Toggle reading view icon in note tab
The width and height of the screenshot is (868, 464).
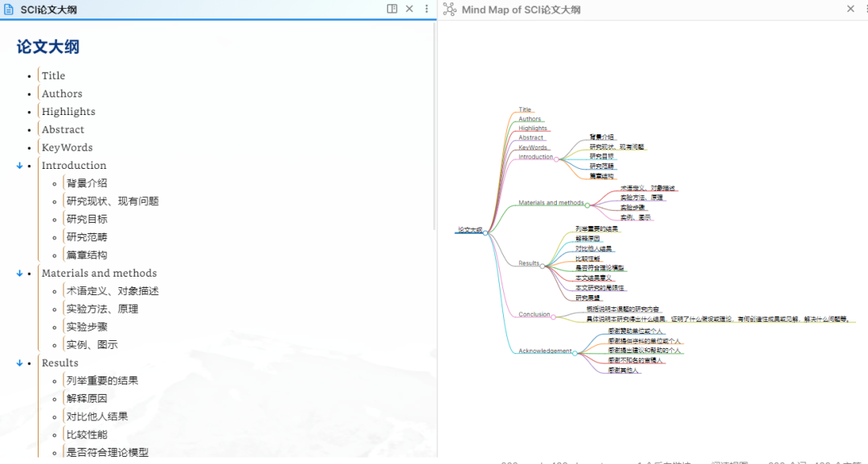[392, 9]
